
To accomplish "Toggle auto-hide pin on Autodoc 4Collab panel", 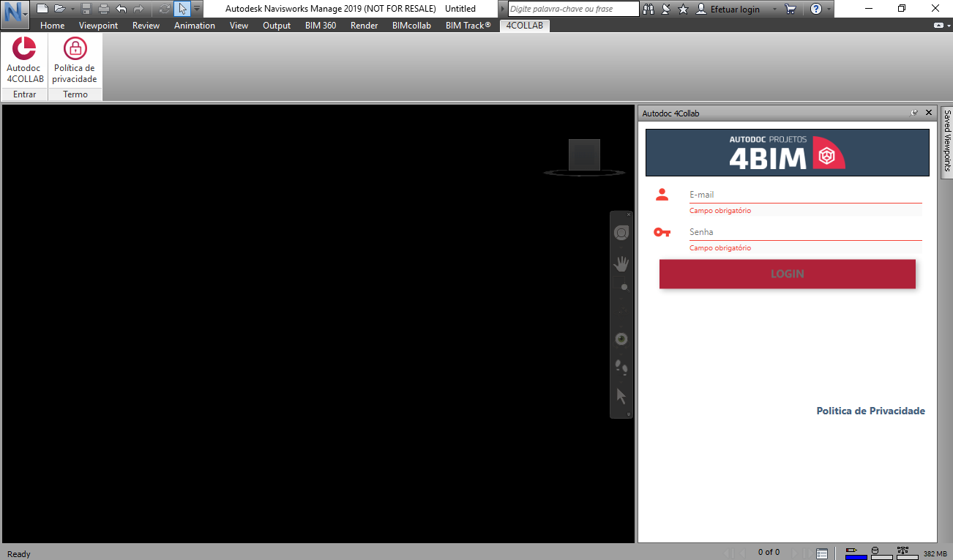I will (914, 113).
